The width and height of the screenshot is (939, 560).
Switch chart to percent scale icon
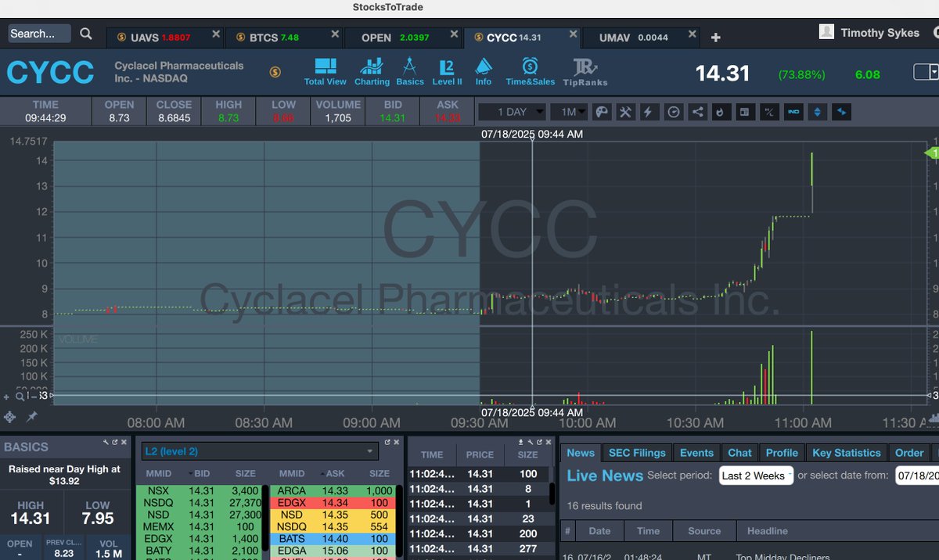pos(769,112)
